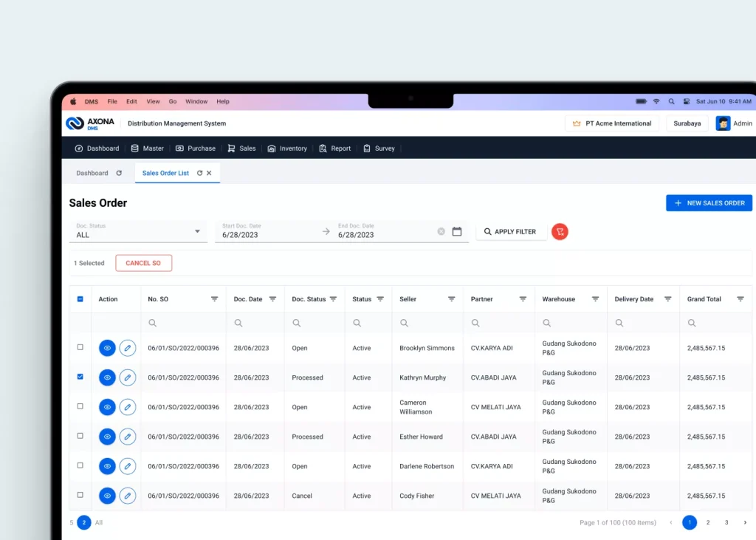
Task: Edit the Kathryn Murphy order with pencil icon
Action: click(x=128, y=377)
